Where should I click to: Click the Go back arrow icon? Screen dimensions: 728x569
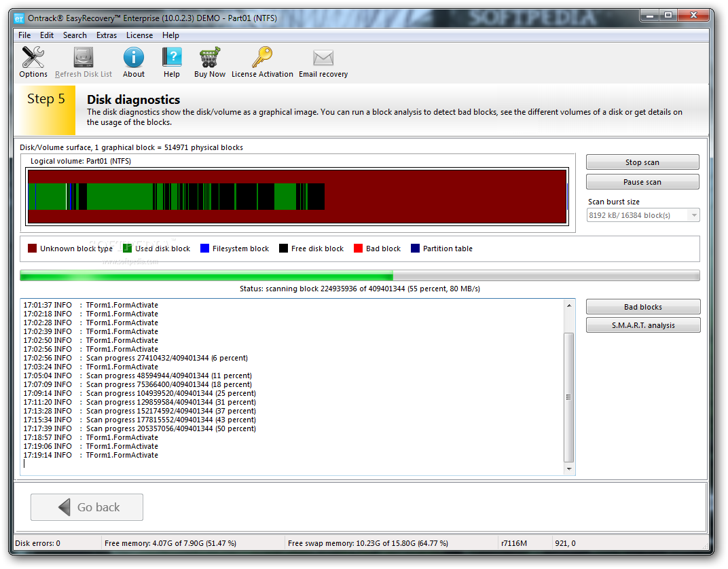tap(65, 507)
